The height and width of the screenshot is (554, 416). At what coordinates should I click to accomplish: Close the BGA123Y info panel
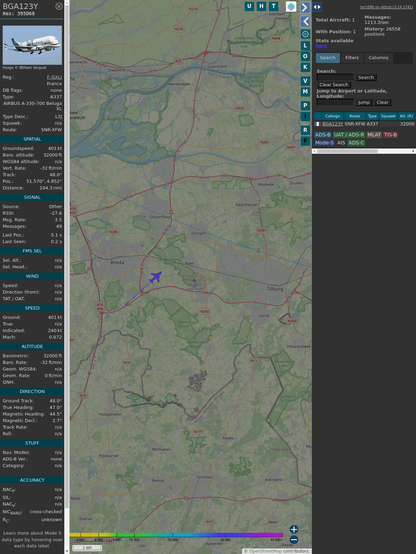(59, 6)
